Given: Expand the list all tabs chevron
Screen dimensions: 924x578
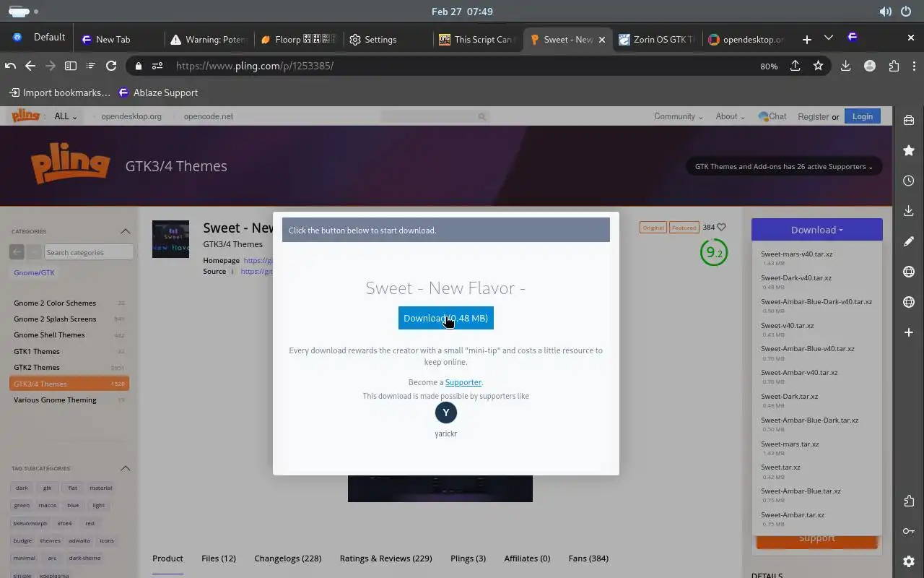Looking at the screenshot, I should (x=829, y=38).
